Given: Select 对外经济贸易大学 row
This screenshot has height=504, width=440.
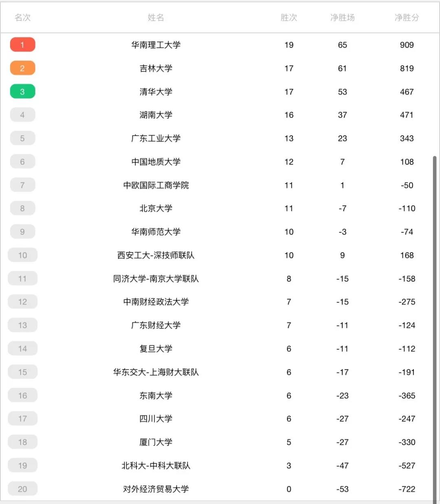Looking at the screenshot, I should pyautogui.click(x=220, y=489).
